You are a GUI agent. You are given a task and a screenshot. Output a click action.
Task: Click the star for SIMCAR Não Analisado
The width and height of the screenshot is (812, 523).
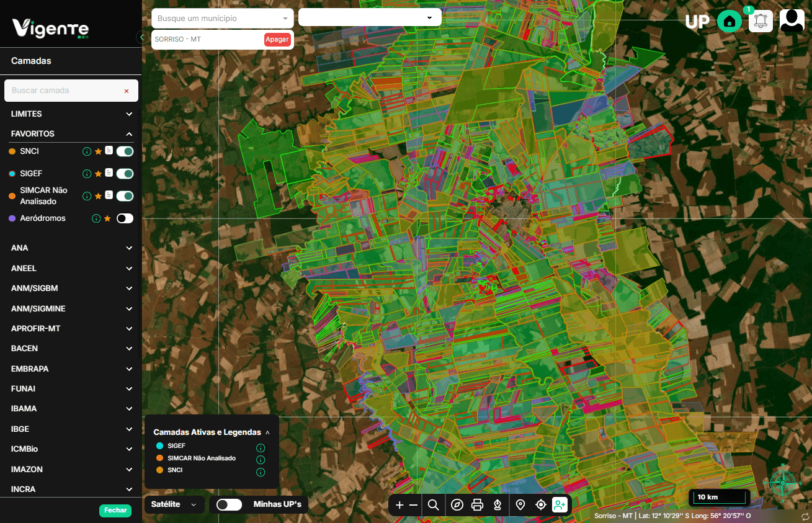pyautogui.click(x=98, y=196)
